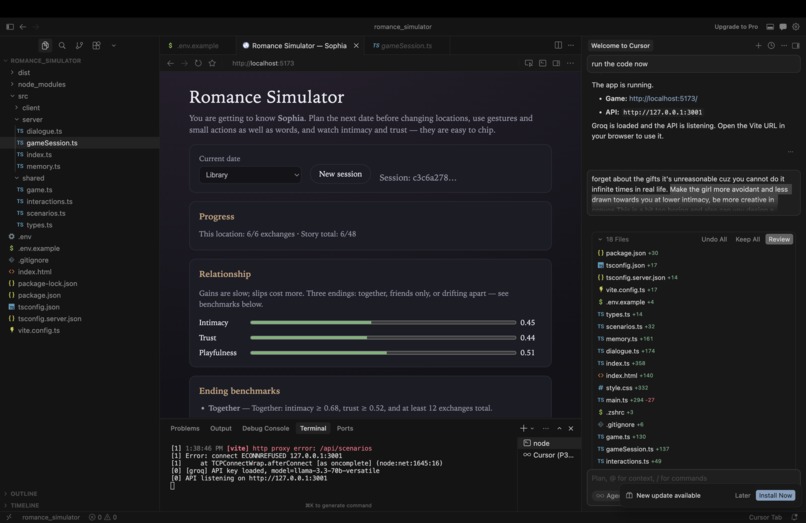Expand more sidebar views chevron
The width and height of the screenshot is (806, 523).
tap(114, 46)
